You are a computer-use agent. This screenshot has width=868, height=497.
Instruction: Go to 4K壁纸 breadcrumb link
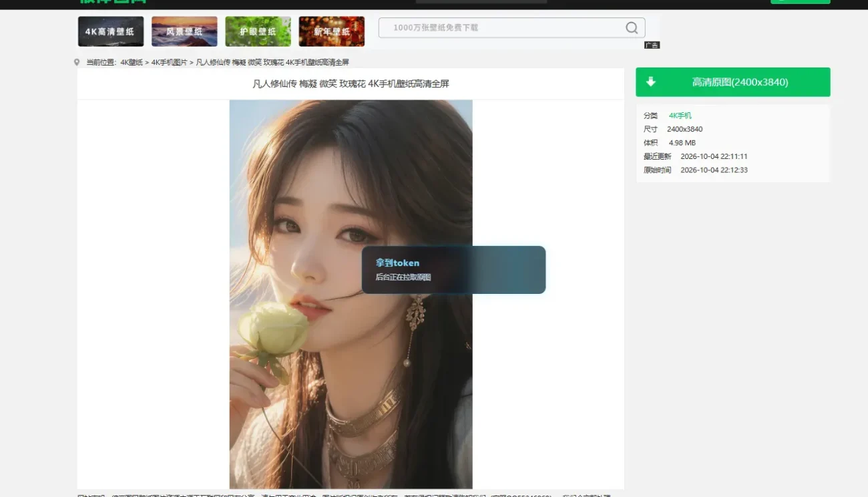click(x=132, y=62)
